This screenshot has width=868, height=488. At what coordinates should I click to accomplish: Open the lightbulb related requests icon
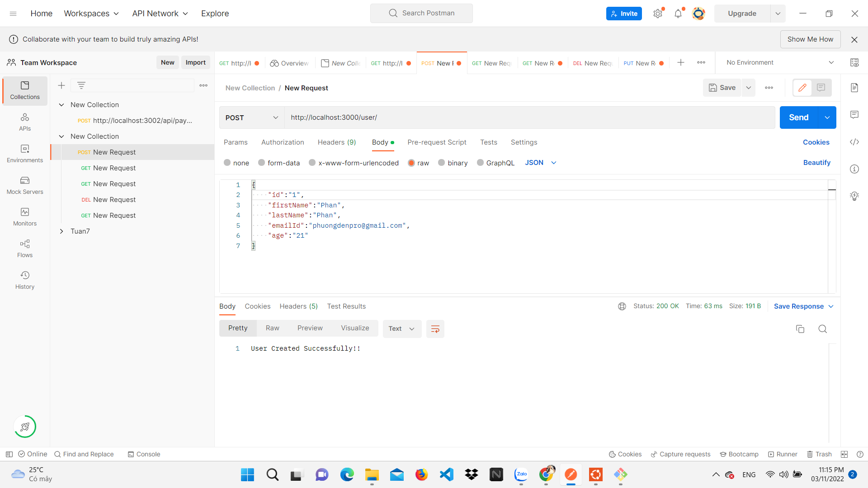(854, 196)
